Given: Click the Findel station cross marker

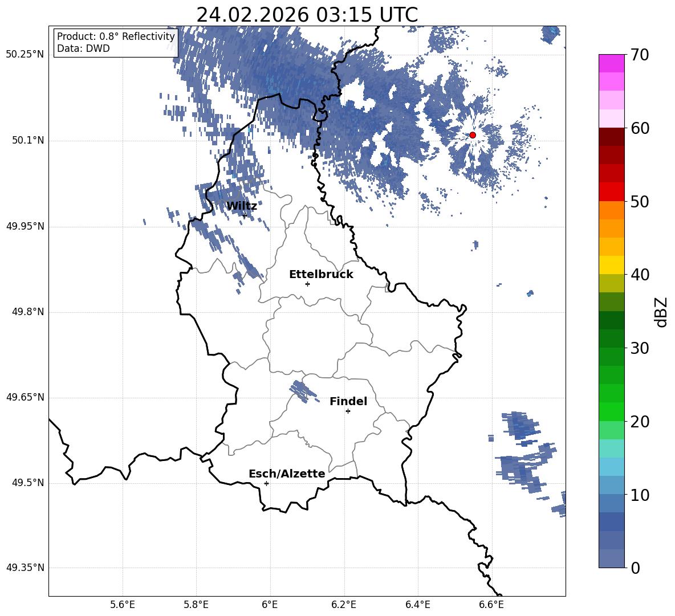Looking at the screenshot, I should click(x=348, y=411).
